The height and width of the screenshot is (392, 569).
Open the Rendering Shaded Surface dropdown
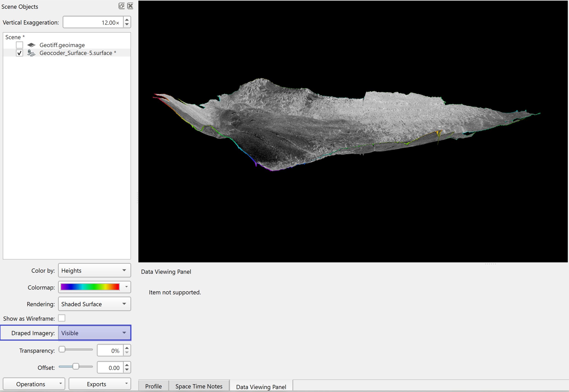point(95,304)
